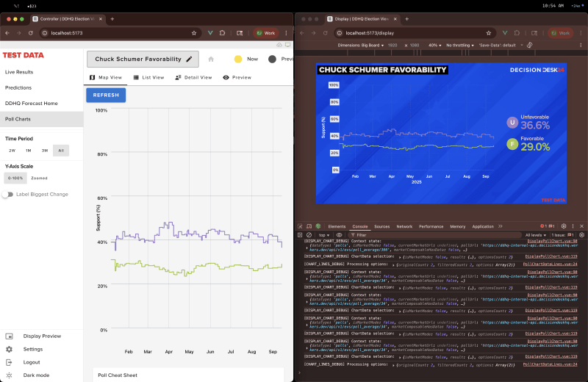
Task: Switch to Map View tab
Action: point(106,77)
